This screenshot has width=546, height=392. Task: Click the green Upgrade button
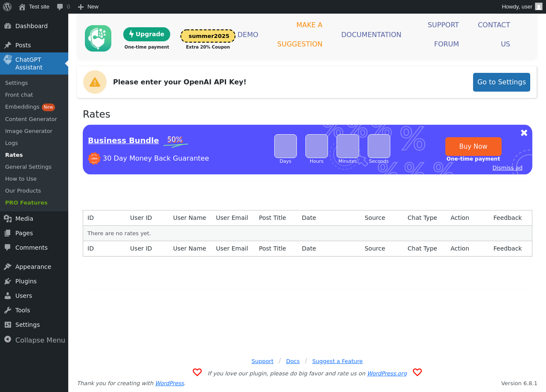(x=147, y=34)
